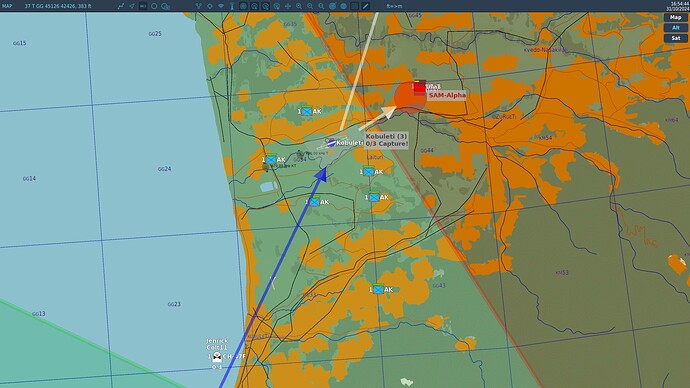Select the ruler measure line tool
The height and width of the screenshot is (388, 690).
(365, 6)
